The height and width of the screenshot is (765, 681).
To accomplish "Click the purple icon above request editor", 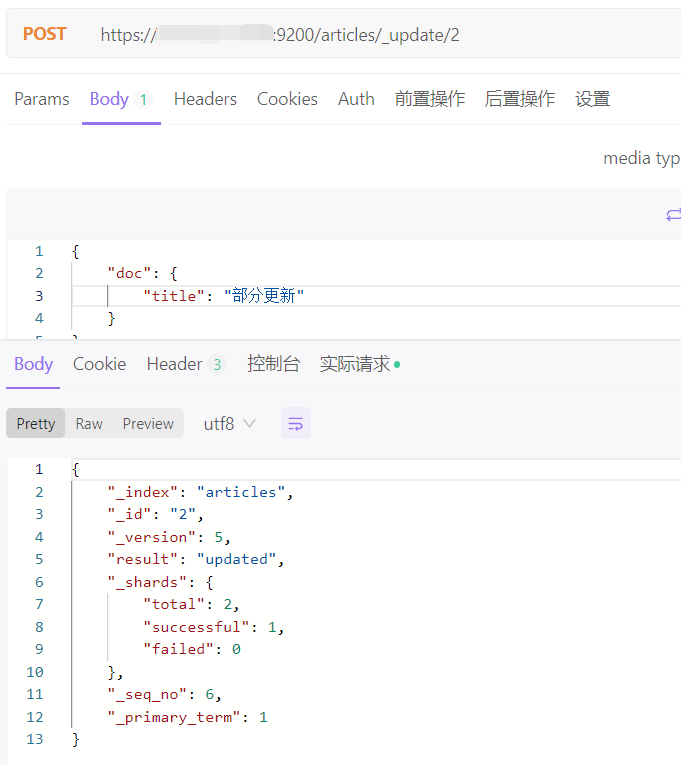I will (673, 215).
